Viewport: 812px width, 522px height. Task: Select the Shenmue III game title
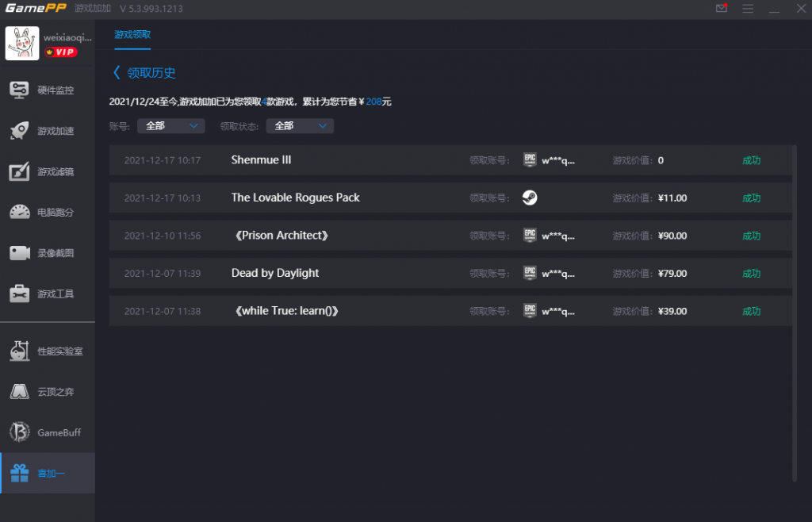tap(261, 160)
